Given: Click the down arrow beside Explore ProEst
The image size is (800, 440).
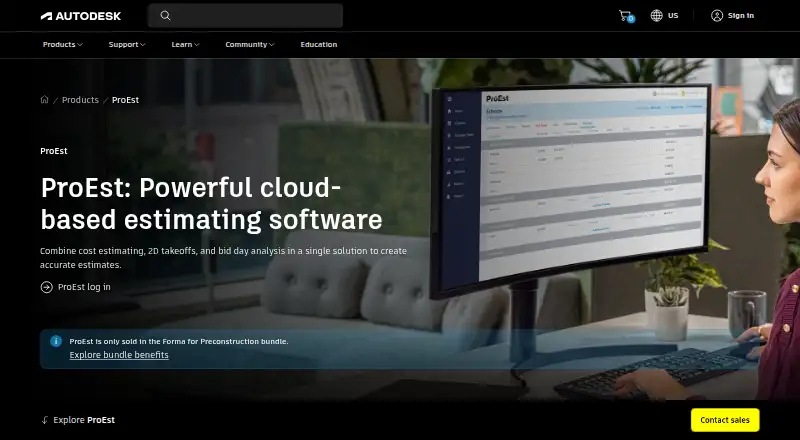Looking at the screenshot, I should tap(45, 420).
